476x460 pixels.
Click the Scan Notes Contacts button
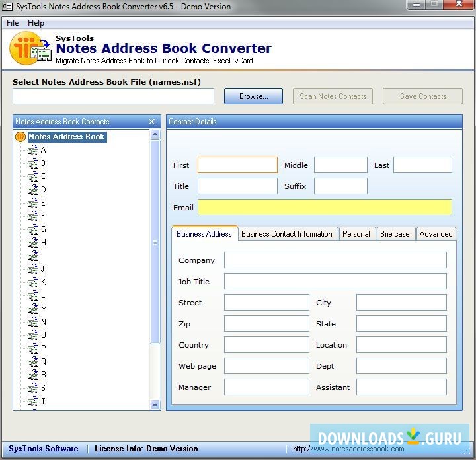pos(333,96)
